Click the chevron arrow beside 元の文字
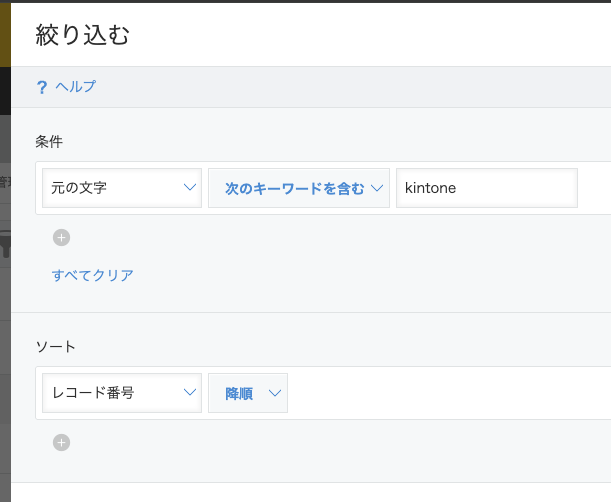This screenshot has height=502, width=611. click(190, 187)
